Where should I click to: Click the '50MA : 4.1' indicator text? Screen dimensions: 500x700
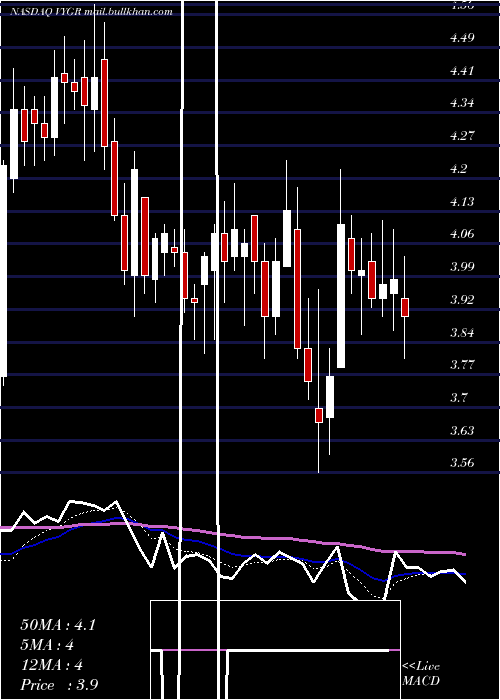pyautogui.click(x=58, y=625)
